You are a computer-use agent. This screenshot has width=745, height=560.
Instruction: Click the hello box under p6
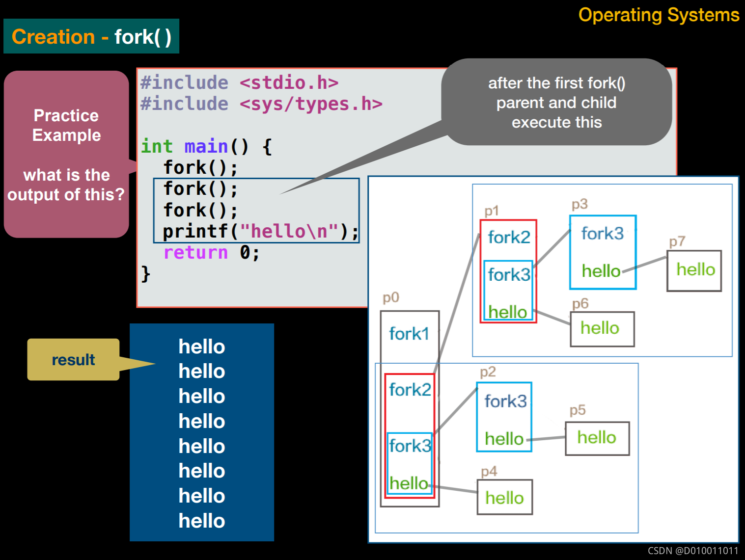coord(602,329)
